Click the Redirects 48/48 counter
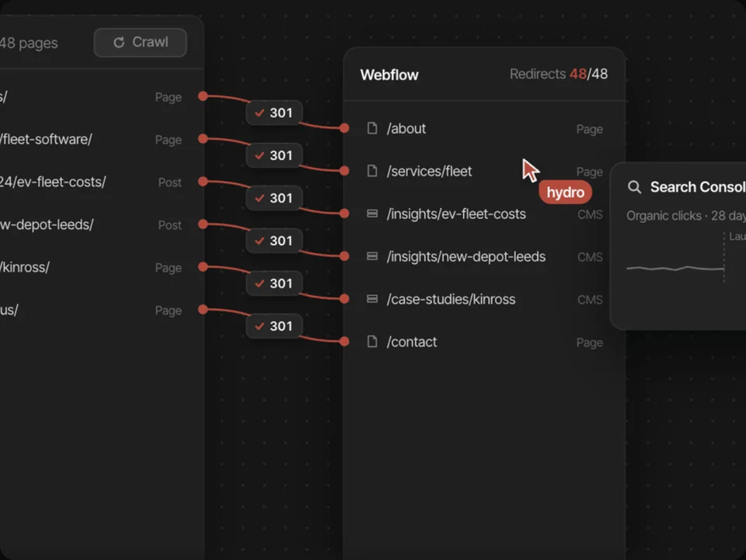This screenshot has width=746, height=560. (x=559, y=74)
